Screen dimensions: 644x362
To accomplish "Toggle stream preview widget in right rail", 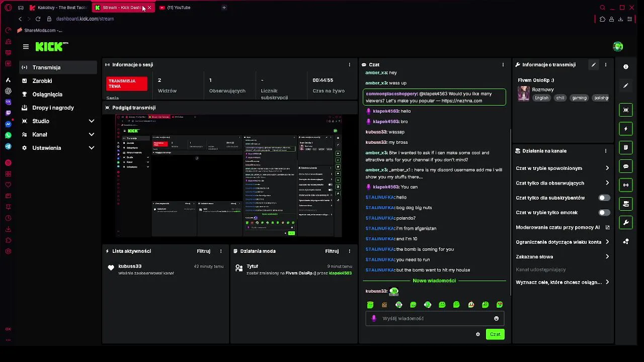I will (x=626, y=110).
